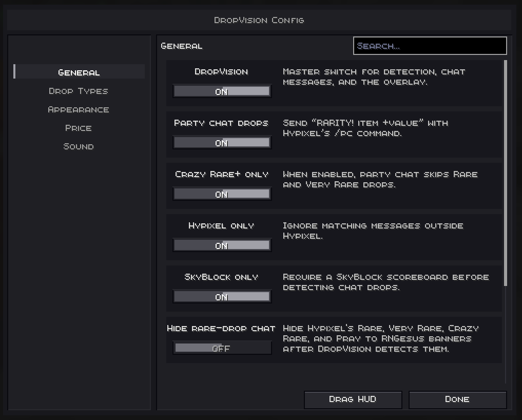
Task: Open the Price category
Action: pos(79,128)
